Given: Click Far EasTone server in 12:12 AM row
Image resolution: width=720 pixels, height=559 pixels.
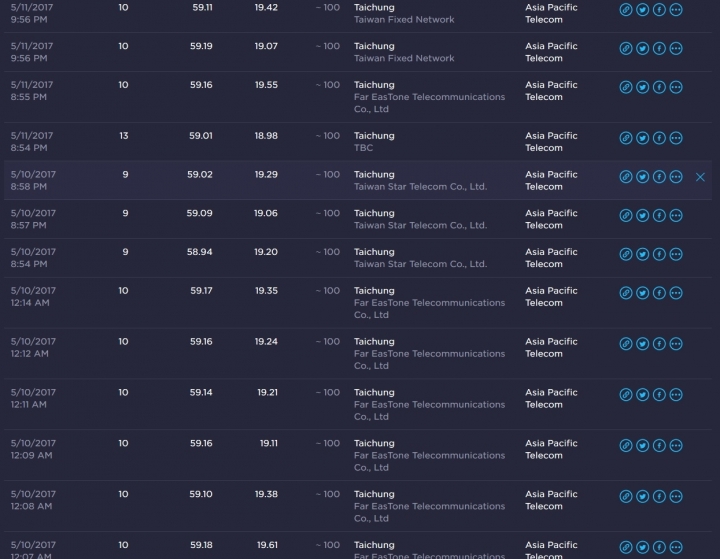Looking at the screenshot, I should (429, 354).
